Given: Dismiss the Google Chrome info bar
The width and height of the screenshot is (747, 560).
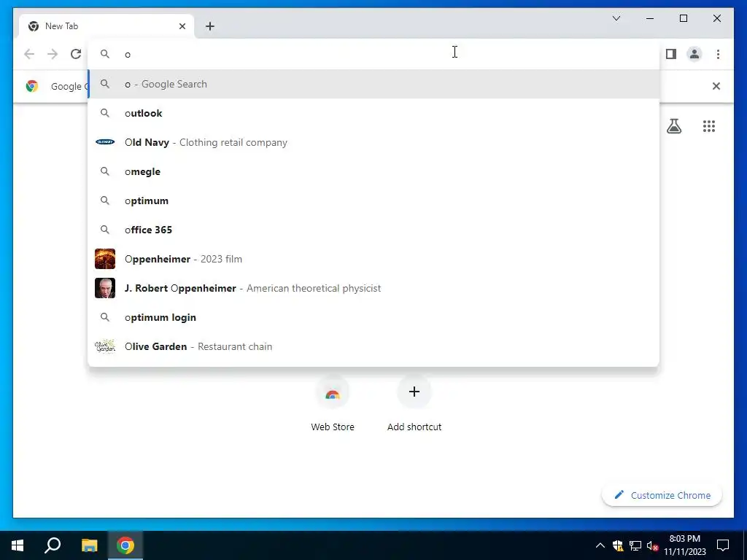Looking at the screenshot, I should tap(716, 86).
